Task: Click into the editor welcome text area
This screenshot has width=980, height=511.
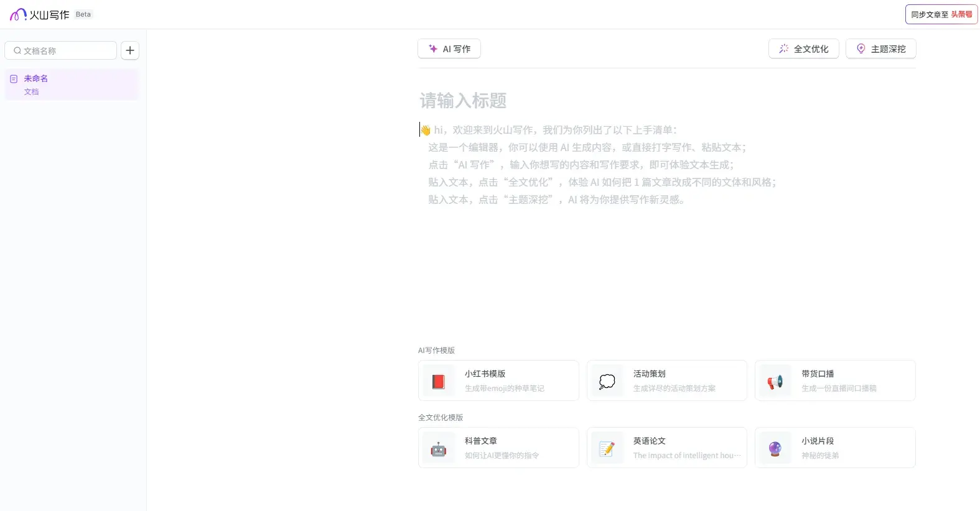Action: 597,165
